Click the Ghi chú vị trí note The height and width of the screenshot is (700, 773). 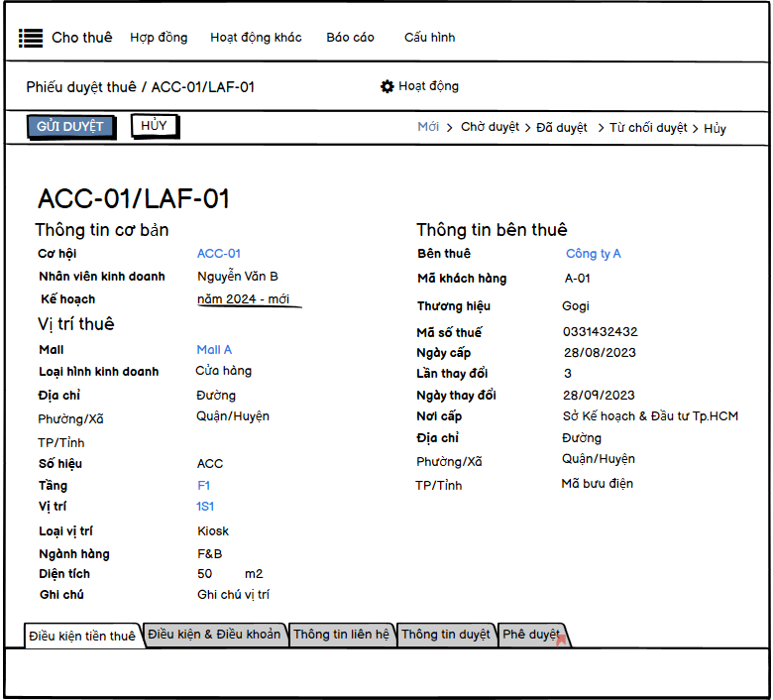pos(233,595)
